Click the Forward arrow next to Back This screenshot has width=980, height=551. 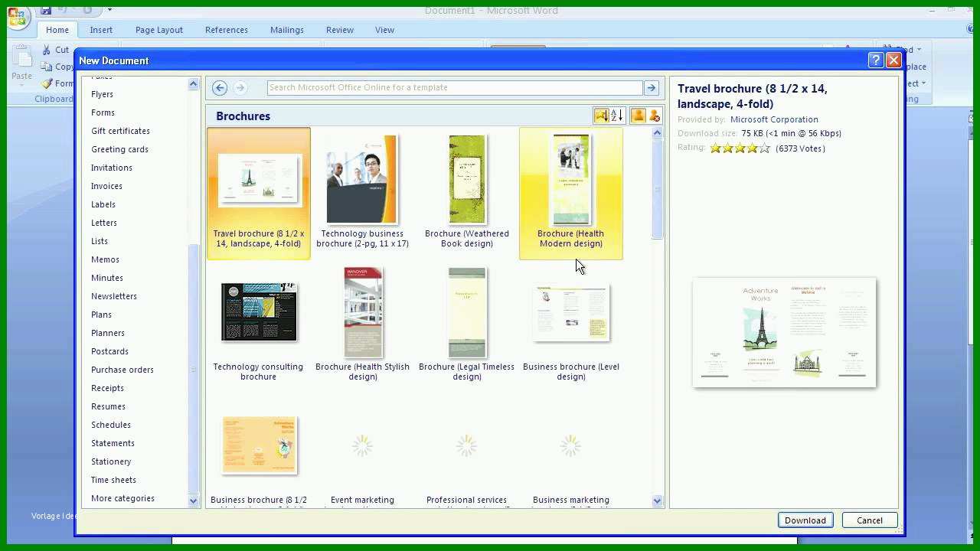point(240,88)
